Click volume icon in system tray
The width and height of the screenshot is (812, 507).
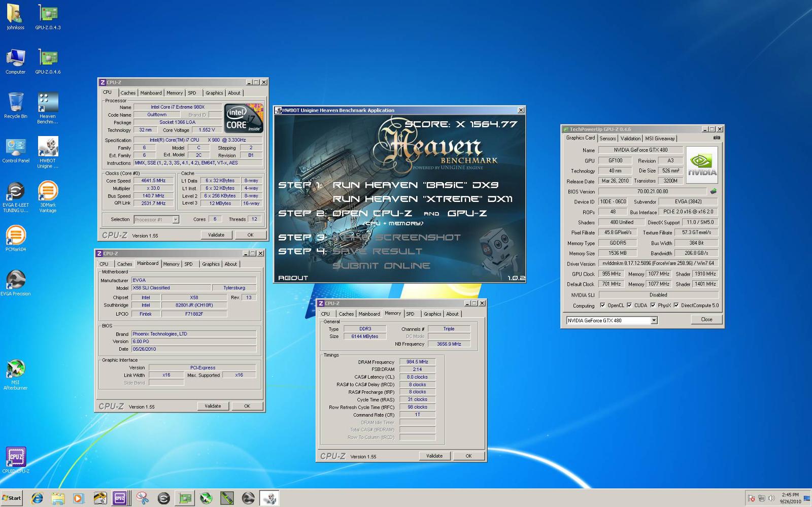tap(771, 498)
